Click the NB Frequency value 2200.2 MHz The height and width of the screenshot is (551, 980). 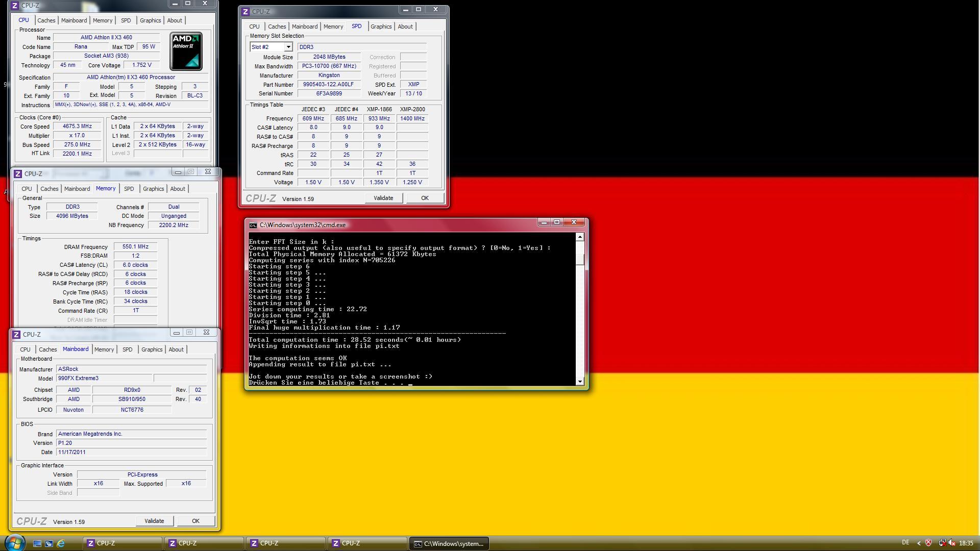174,226
